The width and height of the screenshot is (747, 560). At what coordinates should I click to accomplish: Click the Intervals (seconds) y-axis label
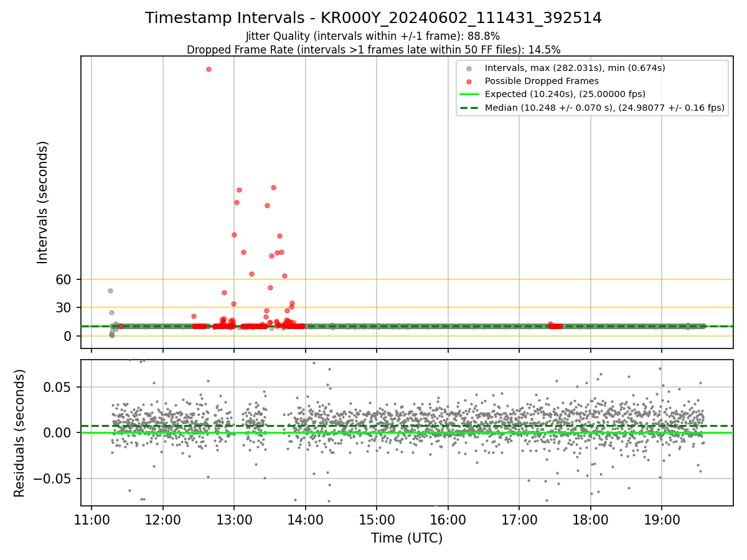[43, 202]
